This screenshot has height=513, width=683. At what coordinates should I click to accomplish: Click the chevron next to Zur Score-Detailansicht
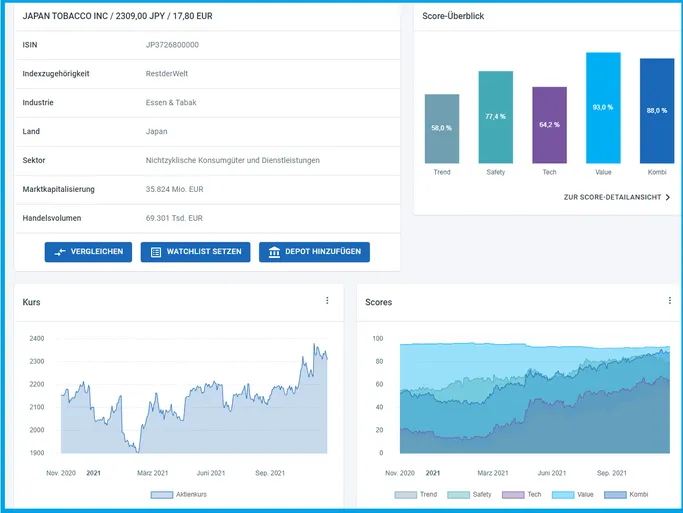click(x=668, y=197)
